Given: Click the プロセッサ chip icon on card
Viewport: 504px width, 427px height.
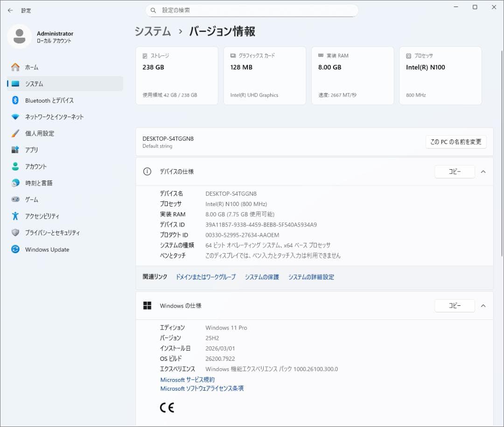Looking at the screenshot, I should tap(408, 56).
